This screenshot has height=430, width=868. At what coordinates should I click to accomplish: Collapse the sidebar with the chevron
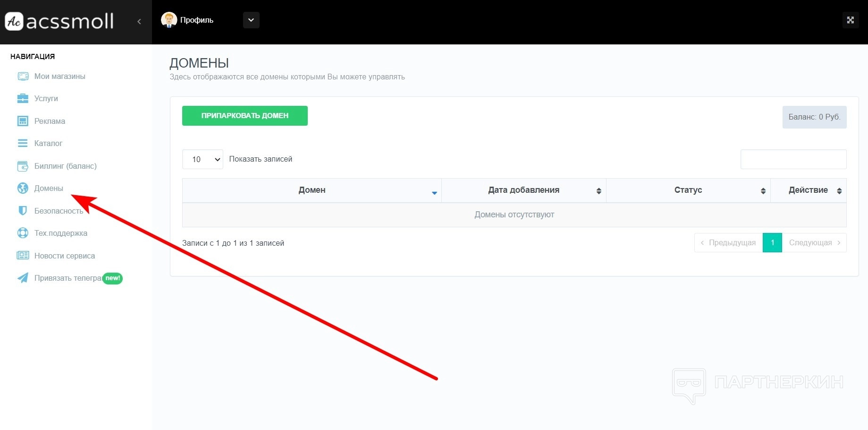[139, 21]
